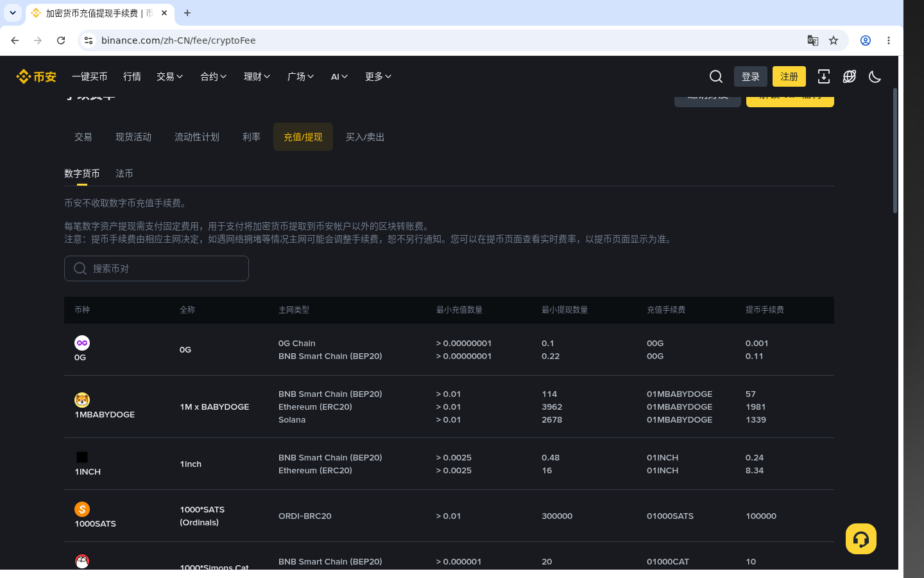
Task: Click the 100000 withdrawal fee value
Action: coord(761,516)
